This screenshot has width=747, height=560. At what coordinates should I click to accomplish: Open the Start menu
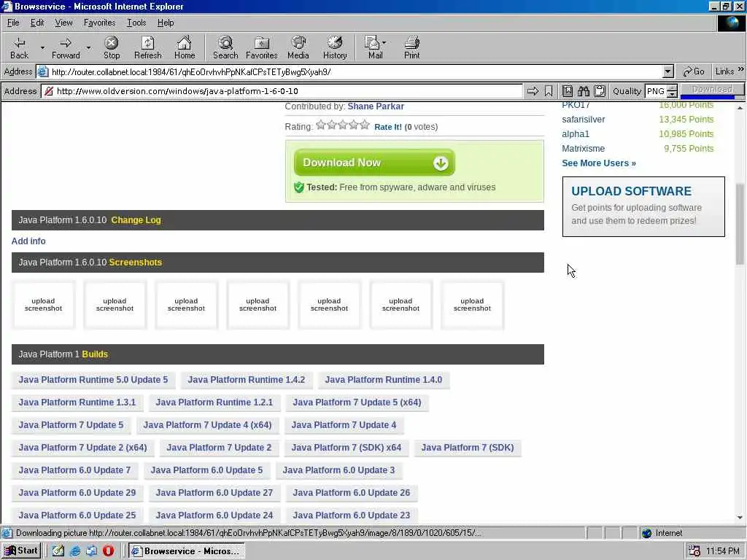tap(21, 551)
